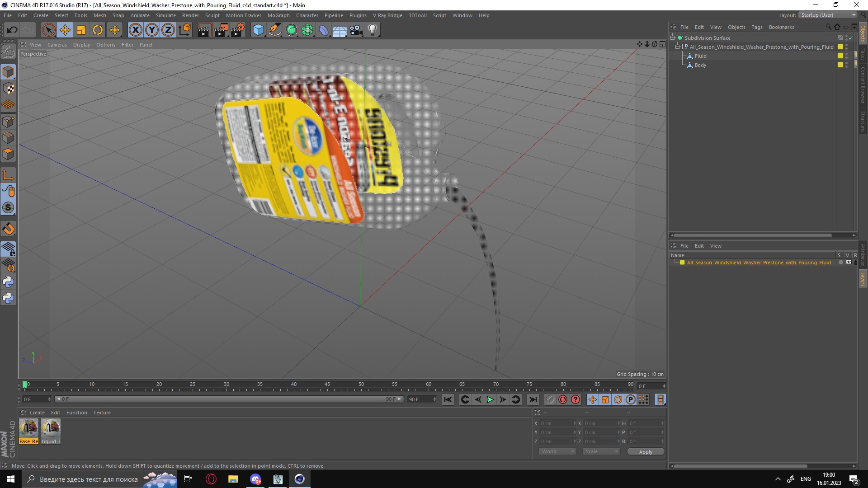868x488 pixels.
Task: Open the World coordinate dropdown
Action: click(557, 452)
